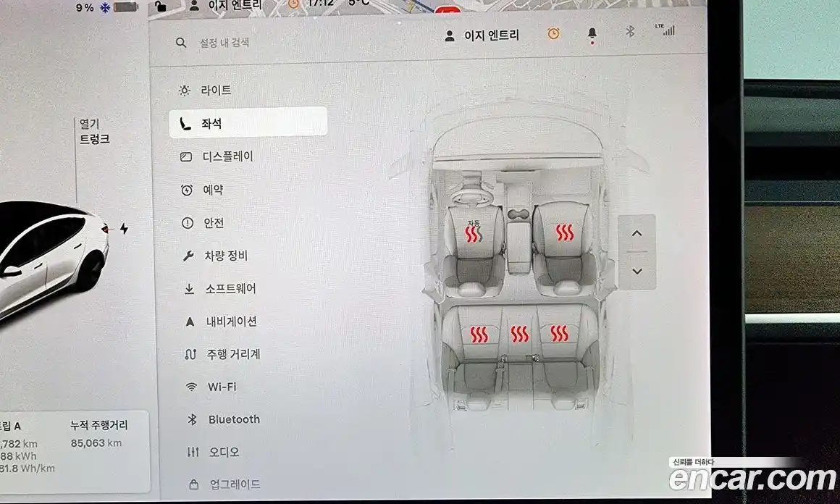Select the 소프트웨어 menu item
Screen dimensions: 840x504
(x=229, y=289)
